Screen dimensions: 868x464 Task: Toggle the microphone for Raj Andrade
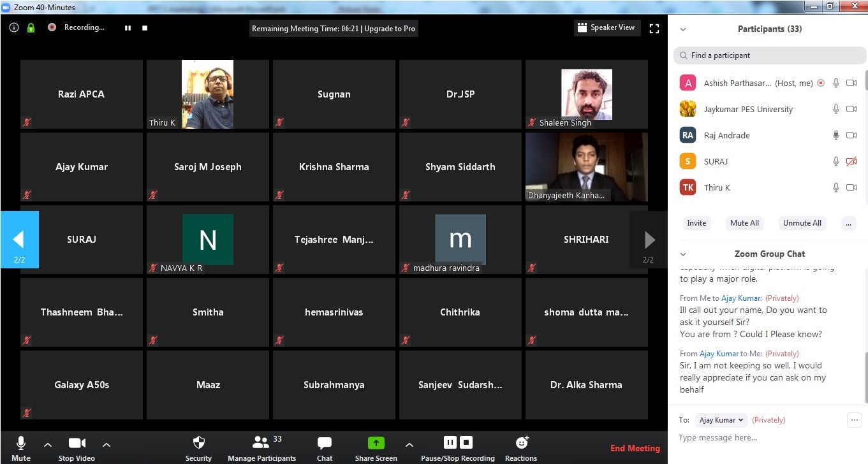tap(835, 135)
